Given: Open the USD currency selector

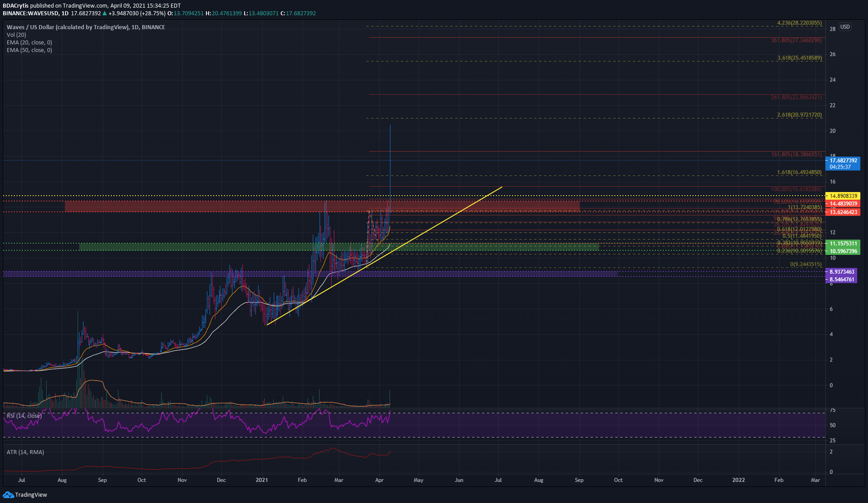Looking at the screenshot, I should (845, 27).
